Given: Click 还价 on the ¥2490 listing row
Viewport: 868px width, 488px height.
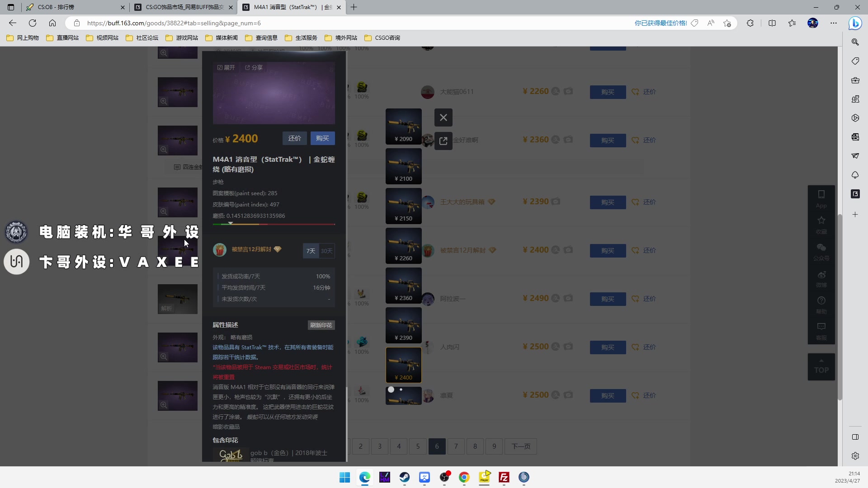Looking at the screenshot, I should (x=649, y=299).
